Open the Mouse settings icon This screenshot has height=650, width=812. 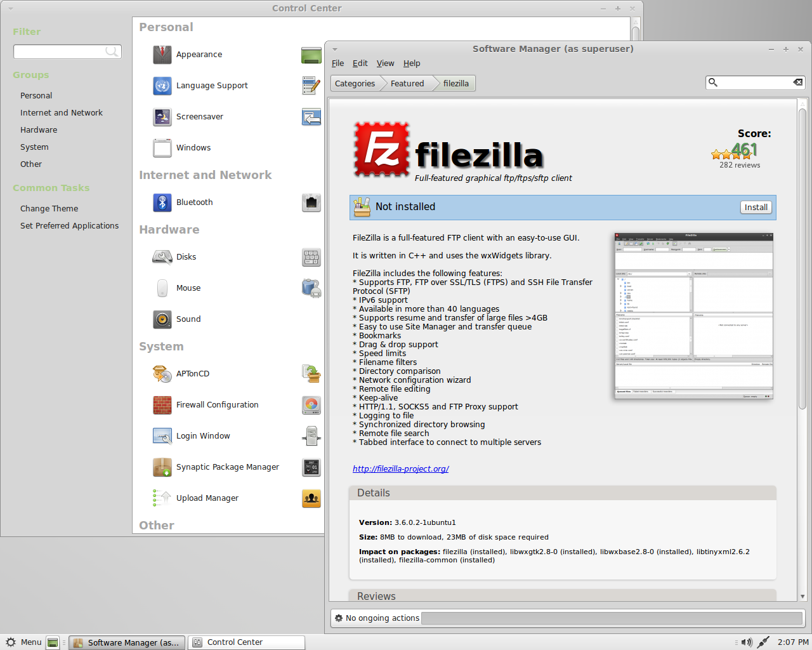(x=162, y=288)
